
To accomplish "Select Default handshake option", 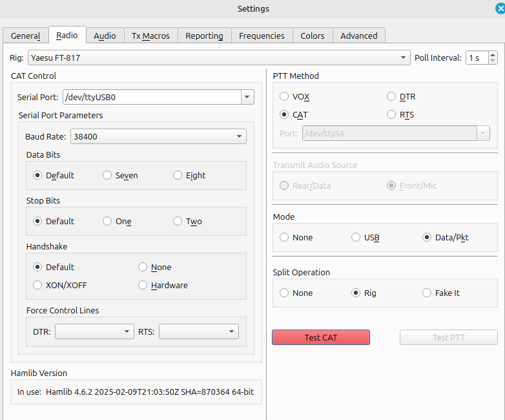I will tap(54, 267).
